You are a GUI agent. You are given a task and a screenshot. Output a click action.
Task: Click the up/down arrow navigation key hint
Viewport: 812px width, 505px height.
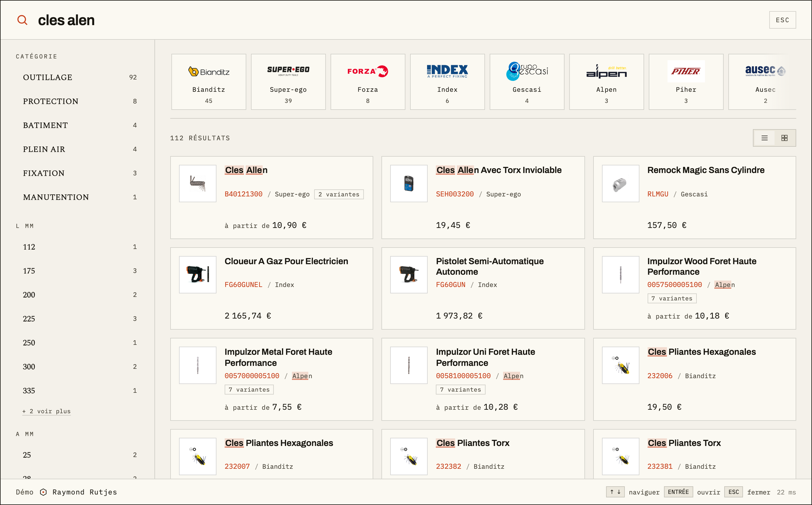pos(615,492)
